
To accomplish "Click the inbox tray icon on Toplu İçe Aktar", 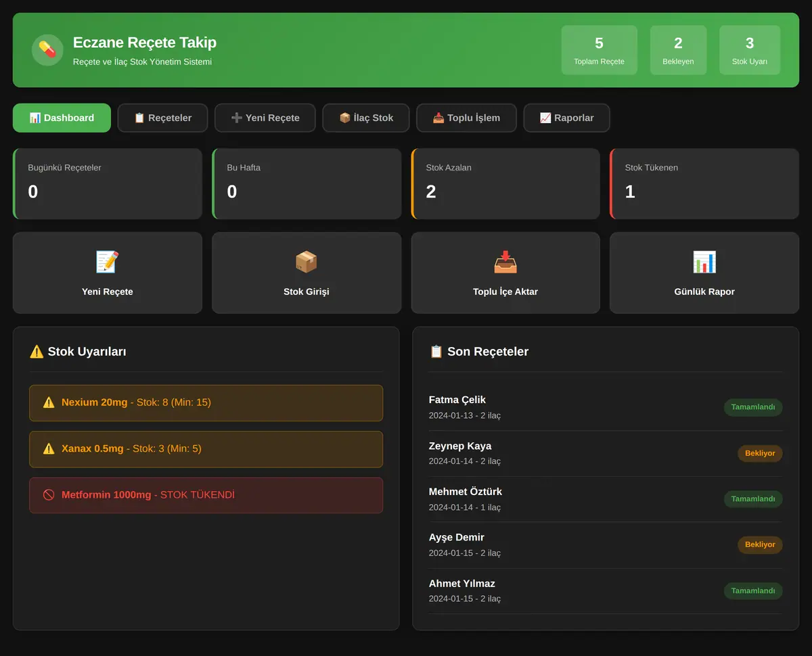I will (505, 262).
